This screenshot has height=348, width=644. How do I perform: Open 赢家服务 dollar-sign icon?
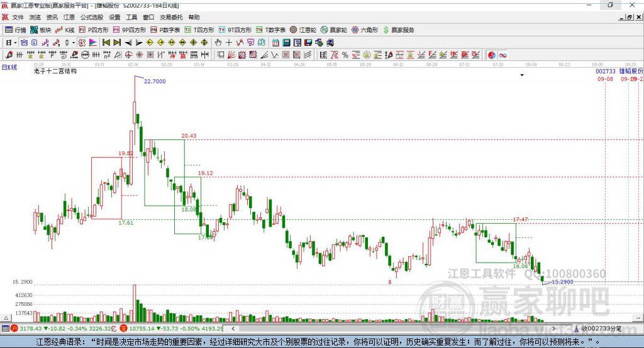tap(386, 30)
